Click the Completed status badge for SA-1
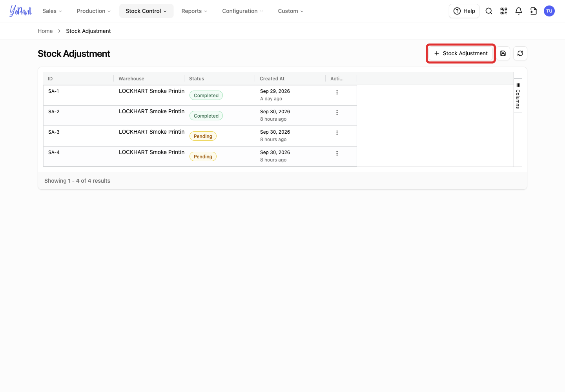The height and width of the screenshot is (392, 565). click(206, 95)
